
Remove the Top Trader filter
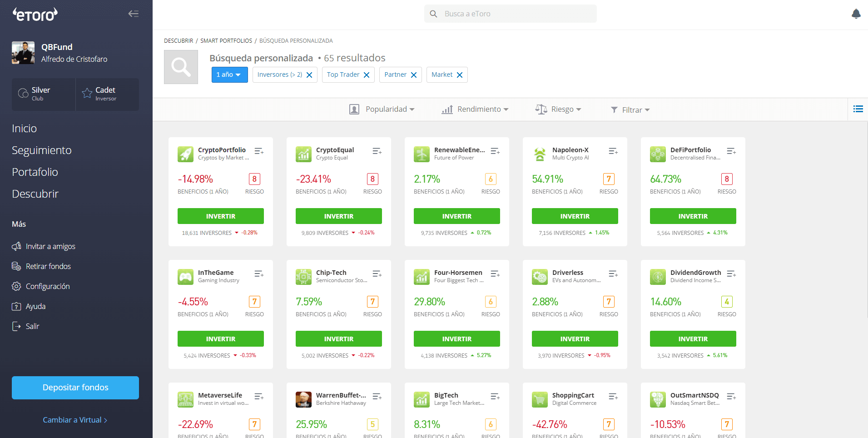point(367,75)
